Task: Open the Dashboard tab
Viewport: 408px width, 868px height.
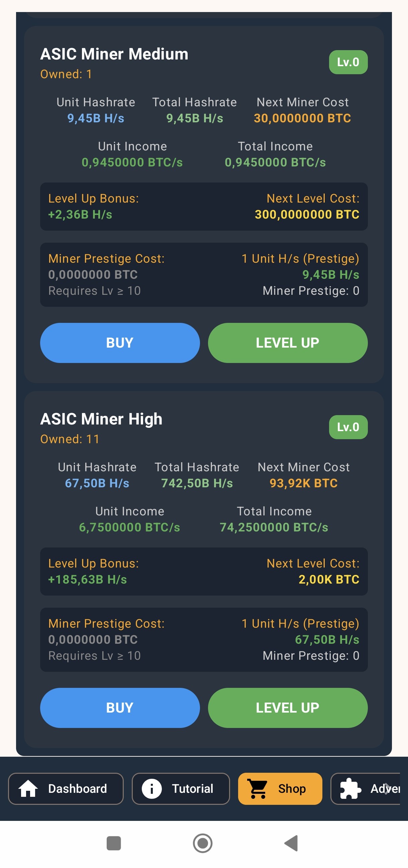Action: coord(66,788)
